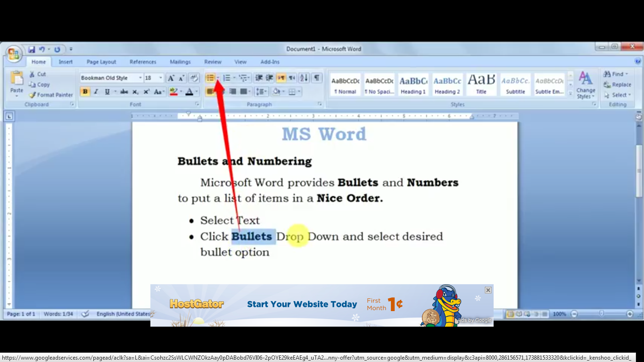The width and height of the screenshot is (644, 362).
Task: Open the Word Help icon
Action: [638, 61]
